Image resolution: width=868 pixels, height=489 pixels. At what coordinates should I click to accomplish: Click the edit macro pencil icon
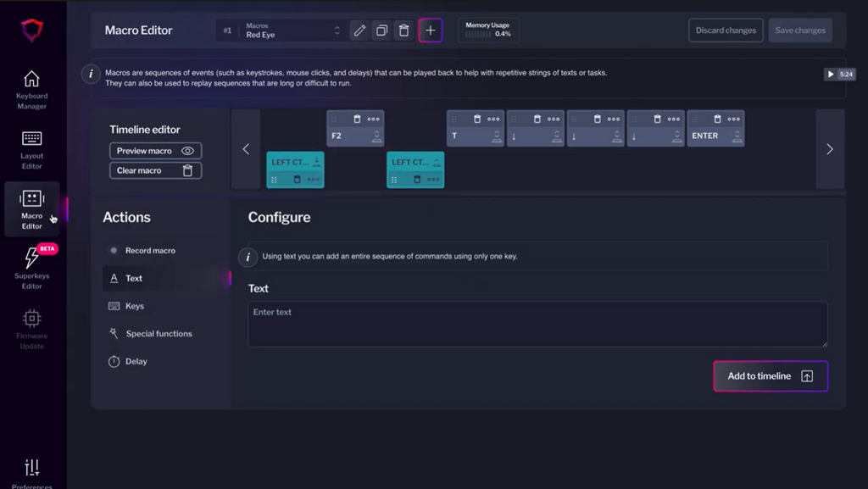359,31
